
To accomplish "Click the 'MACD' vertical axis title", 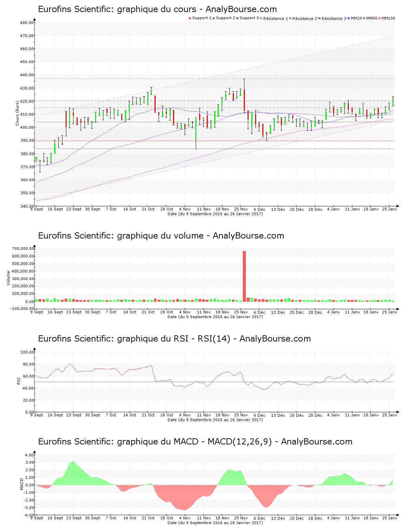I will [22, 484].
